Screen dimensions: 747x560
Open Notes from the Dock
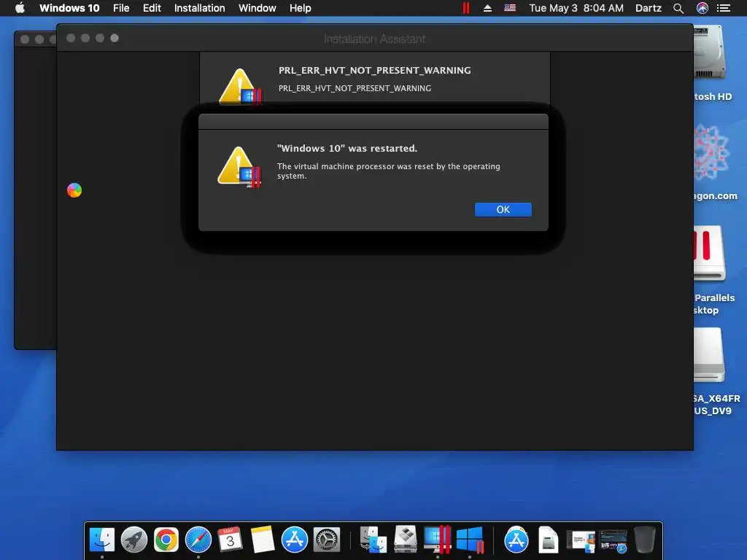(263, 540)
